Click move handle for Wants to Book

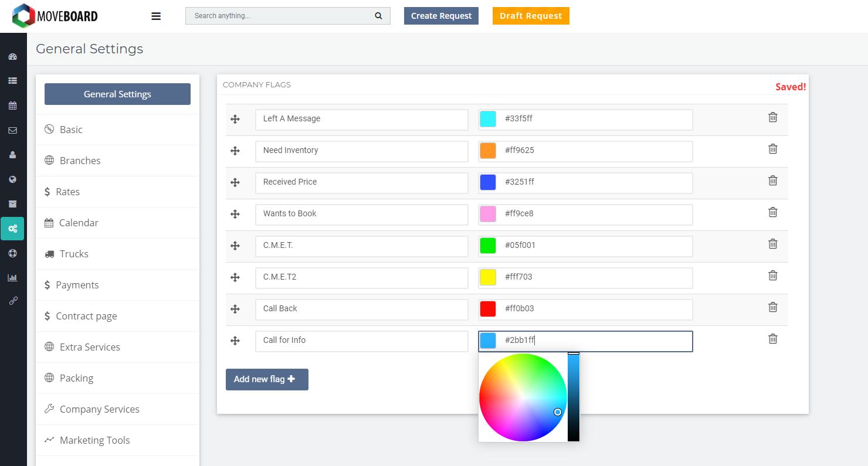pos(235,214)
